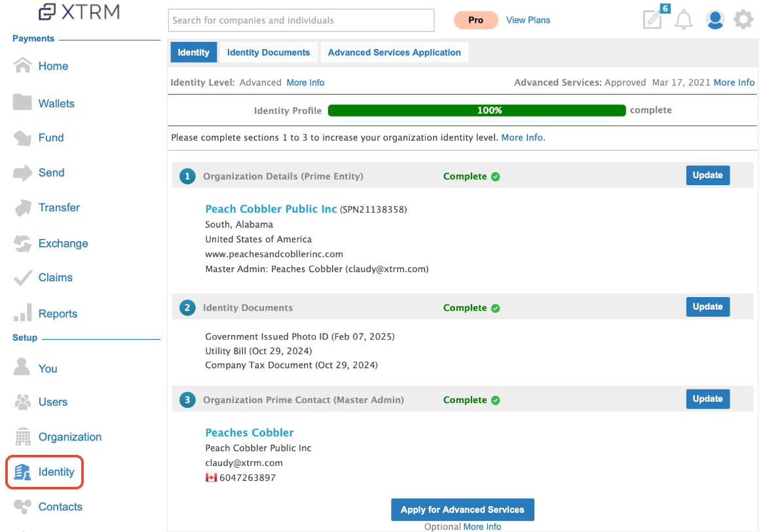Image resolution: width=765 pixels, height=532 pixels.
Task: Open the settings gear
Action: point(743,20)
